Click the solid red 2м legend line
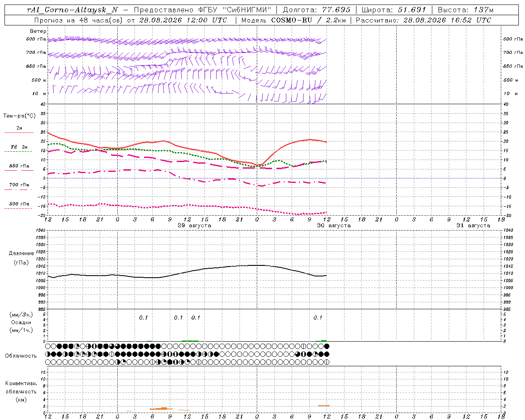 pyautogui.click(x=19, y=132)
